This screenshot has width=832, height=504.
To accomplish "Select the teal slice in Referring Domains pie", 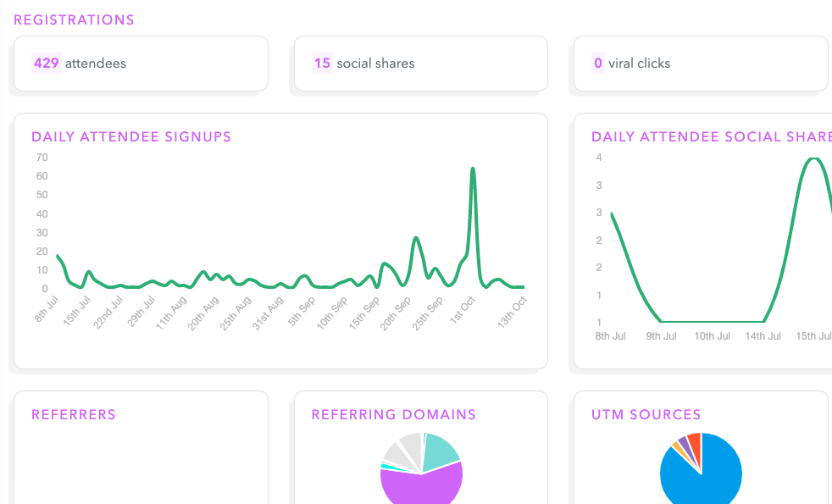I will (x=441, y=451).
